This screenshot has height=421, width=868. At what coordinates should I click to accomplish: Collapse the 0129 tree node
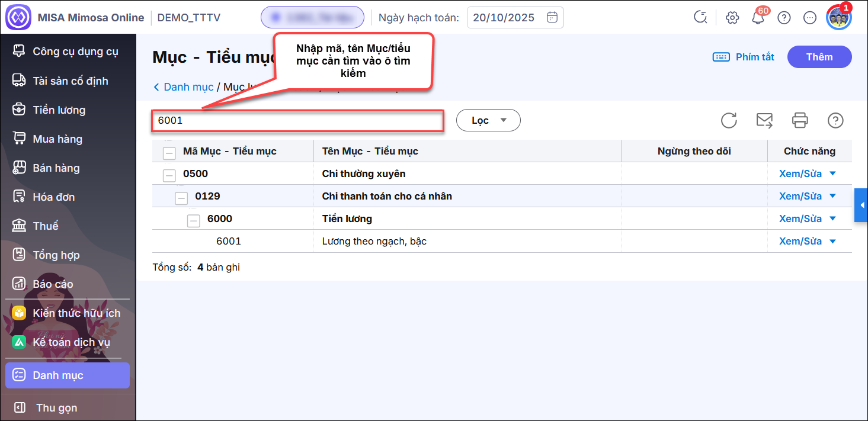(181, 198)
